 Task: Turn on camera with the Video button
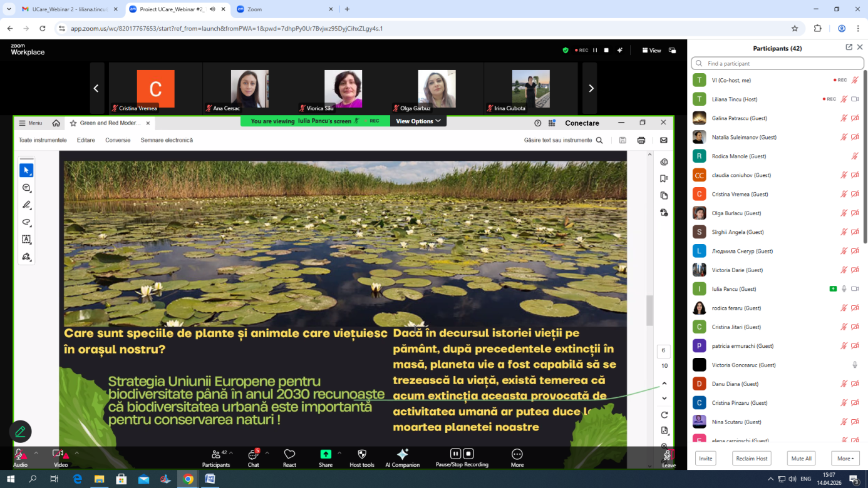coord(60,455)
